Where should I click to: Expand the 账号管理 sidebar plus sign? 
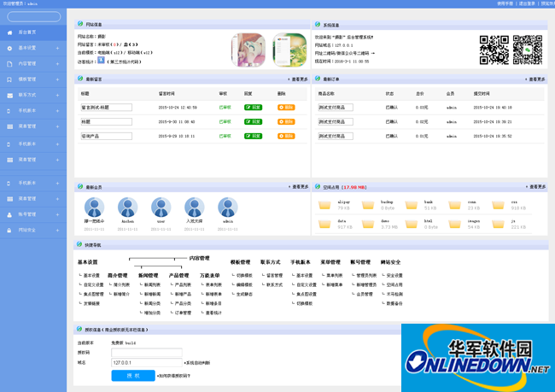click(57, 214)
